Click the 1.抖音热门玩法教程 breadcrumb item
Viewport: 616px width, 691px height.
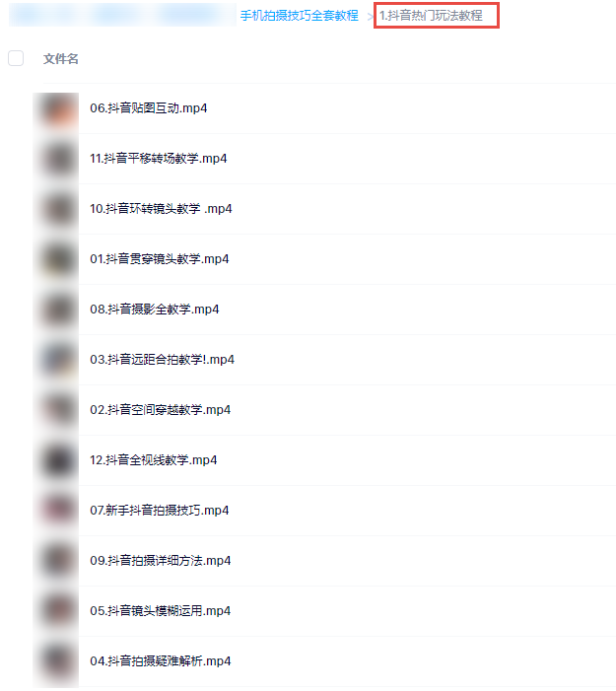pyautogui.click(x=431, y=16)
